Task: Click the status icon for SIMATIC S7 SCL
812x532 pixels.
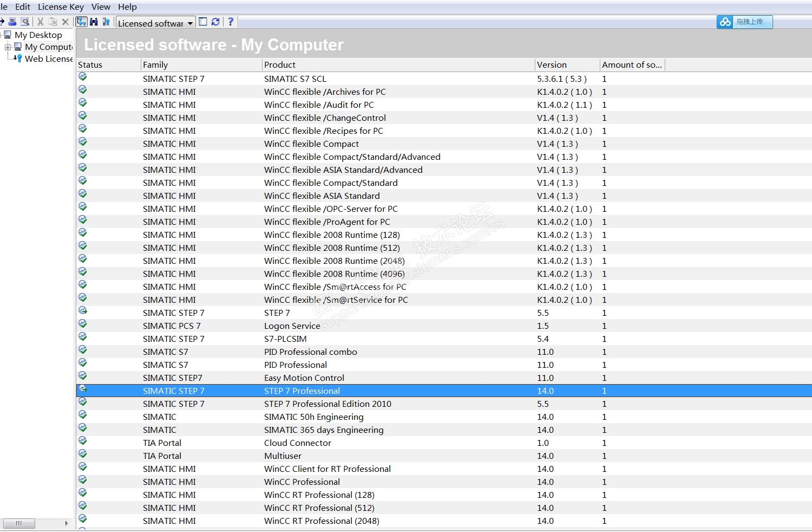Action: (x=83, y=77)
